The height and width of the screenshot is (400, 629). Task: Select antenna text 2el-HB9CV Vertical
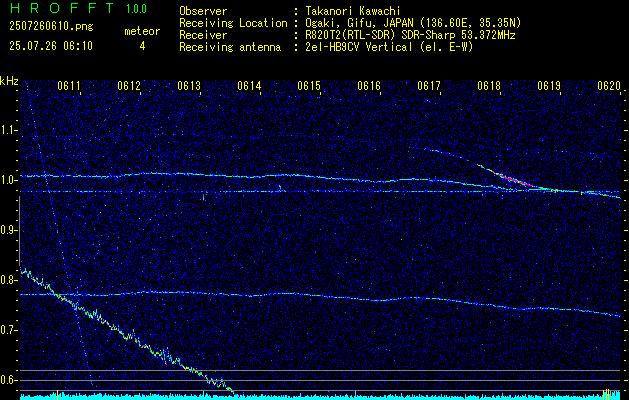click(358, 47)
